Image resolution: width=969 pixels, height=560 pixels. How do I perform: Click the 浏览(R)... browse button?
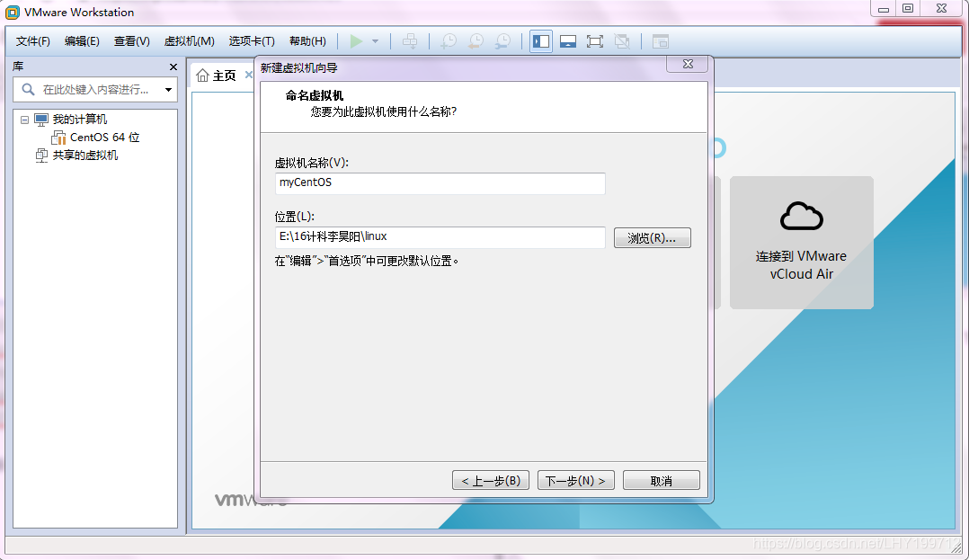652,238
